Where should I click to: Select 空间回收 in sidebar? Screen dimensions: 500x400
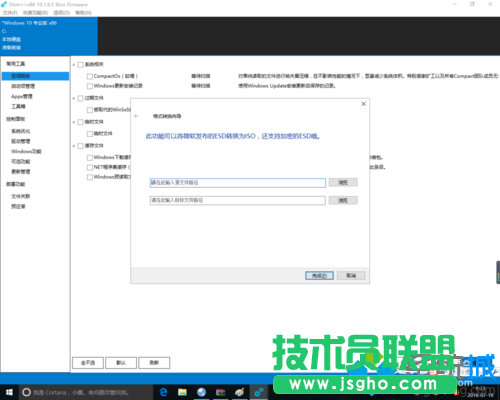35,76
